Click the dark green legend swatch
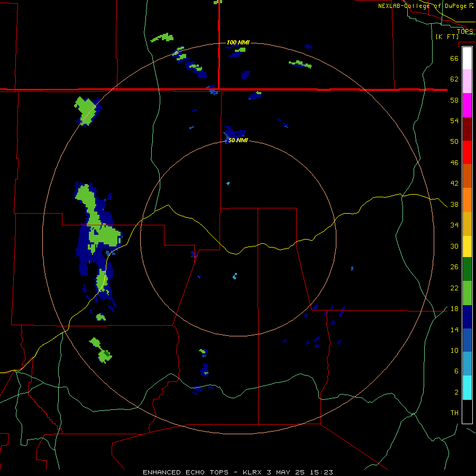The height and width of the screenshot is (476, 476). click(x=467, y=269)
